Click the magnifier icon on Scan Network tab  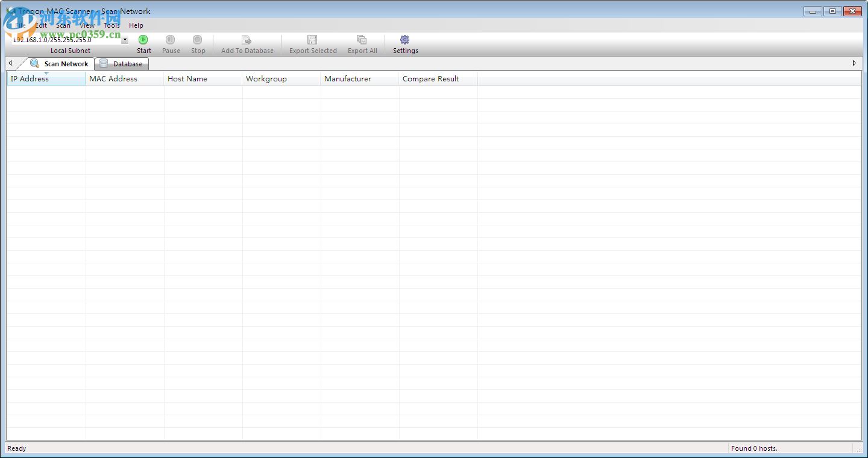[34, 63]
